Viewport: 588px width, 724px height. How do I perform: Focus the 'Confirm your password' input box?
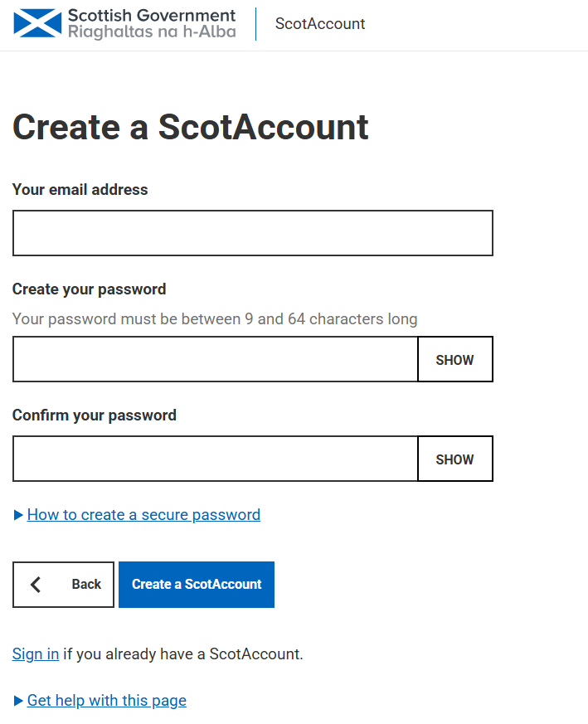pos(216,459)
